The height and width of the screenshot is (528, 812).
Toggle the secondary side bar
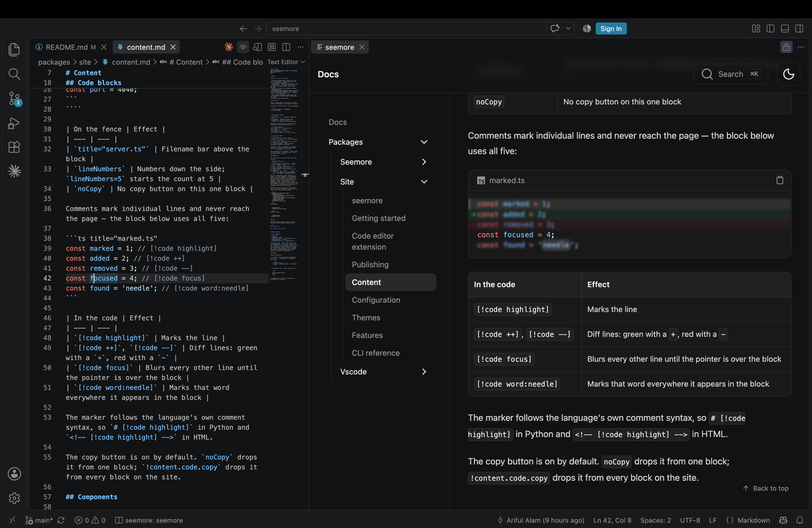point(799,28)
